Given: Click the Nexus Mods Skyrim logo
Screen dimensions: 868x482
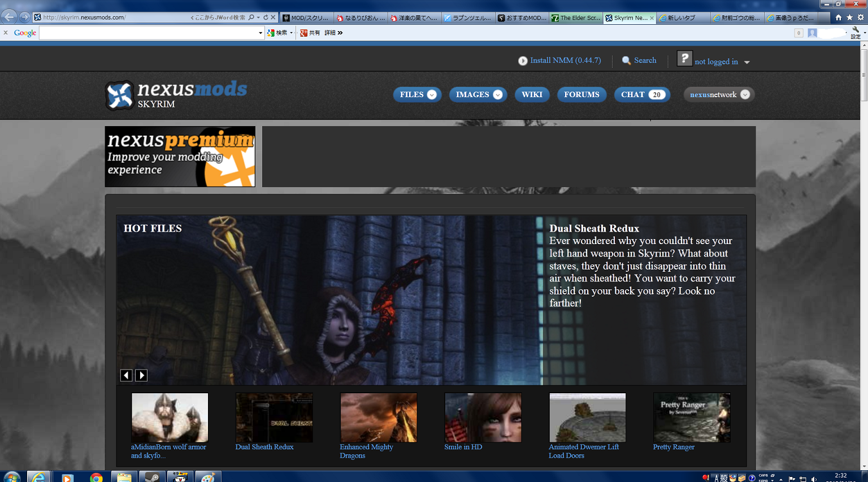Looking at the screenshot, I should tap(176, 95).
